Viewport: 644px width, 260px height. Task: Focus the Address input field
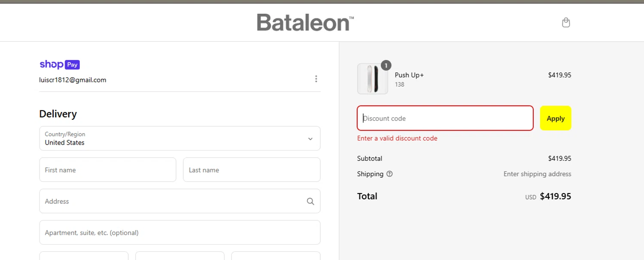click(x=180, y=201)
